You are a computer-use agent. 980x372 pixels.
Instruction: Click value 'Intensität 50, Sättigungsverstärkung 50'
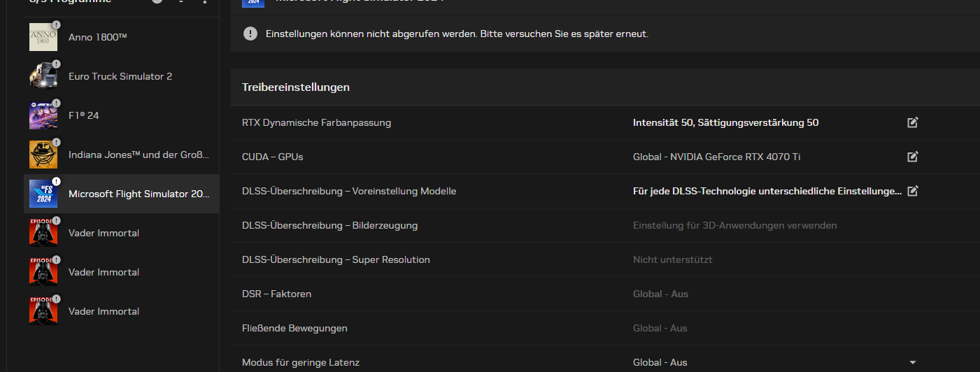[725, 122]
